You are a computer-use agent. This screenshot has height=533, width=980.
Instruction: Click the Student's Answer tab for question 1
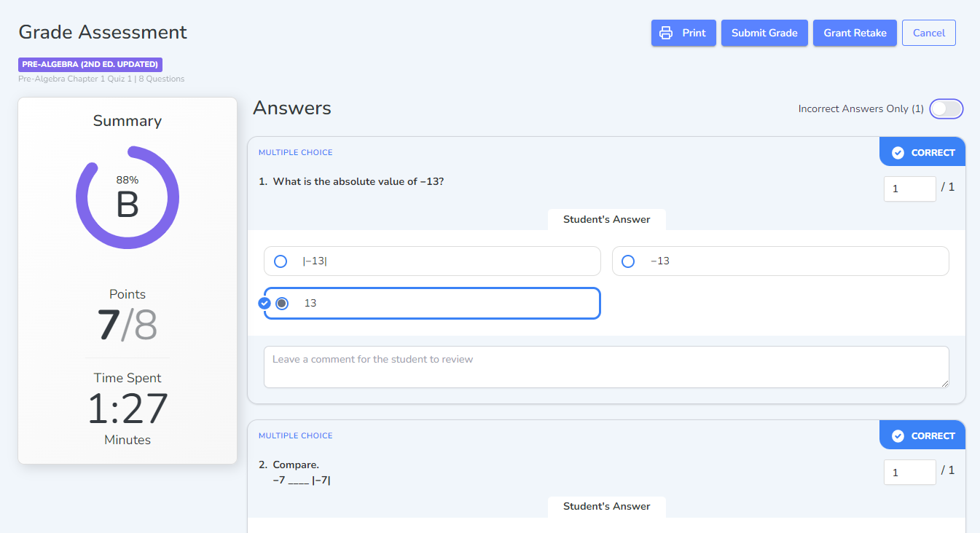pyautogui.click(x=606, y=219)
